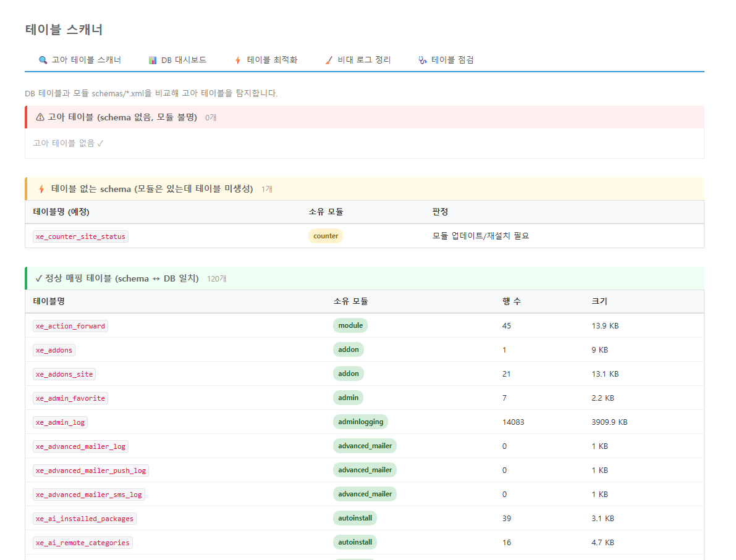This screenshot has width=736, height=560.
Task: Click the bar chart icon beside DB 대시보드
Action: [153, 60]
